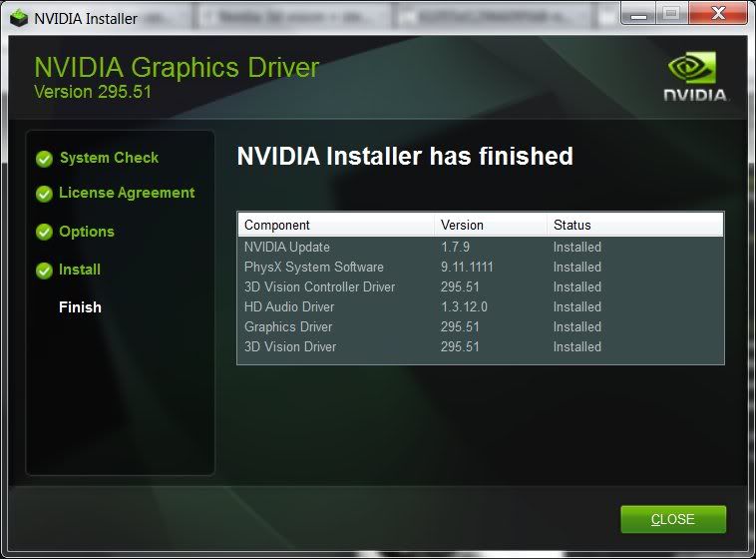Click version value 1.7.9
Screen dimensions: 756x559
point(455,247)
